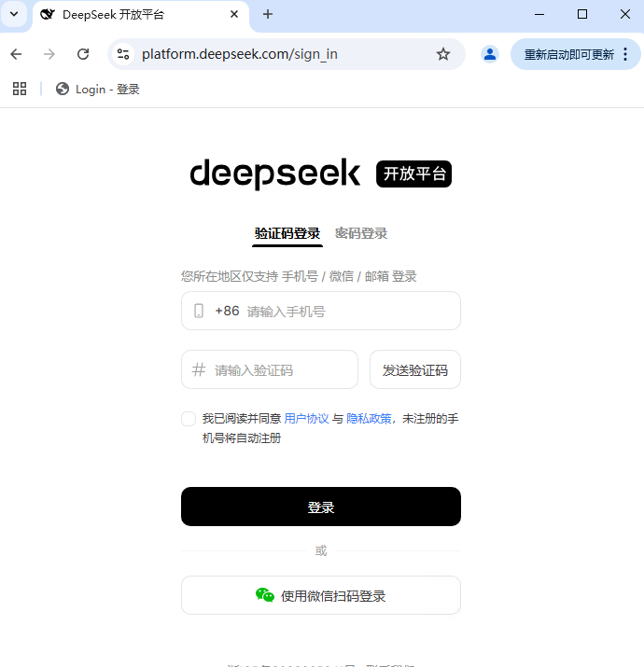Minimize the browser window
644x667 pixels.
tap(539, 14)
